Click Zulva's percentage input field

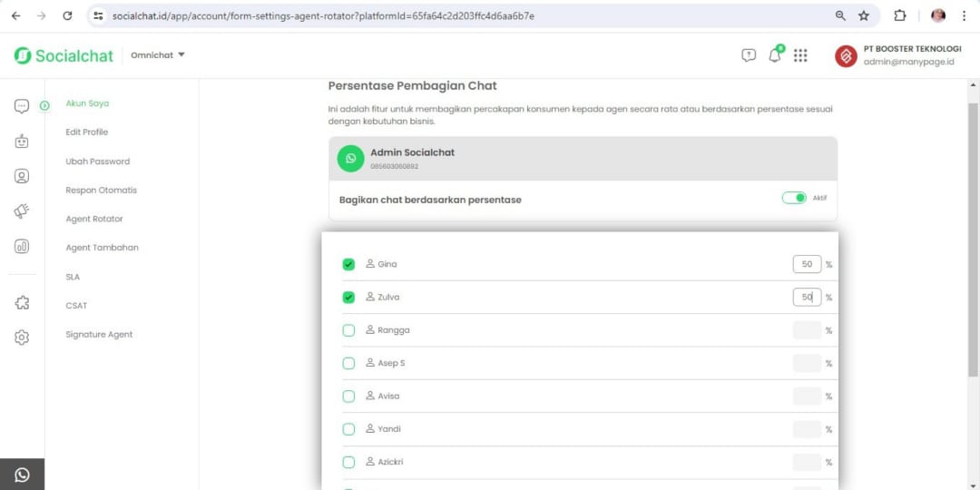pos(806,298)
